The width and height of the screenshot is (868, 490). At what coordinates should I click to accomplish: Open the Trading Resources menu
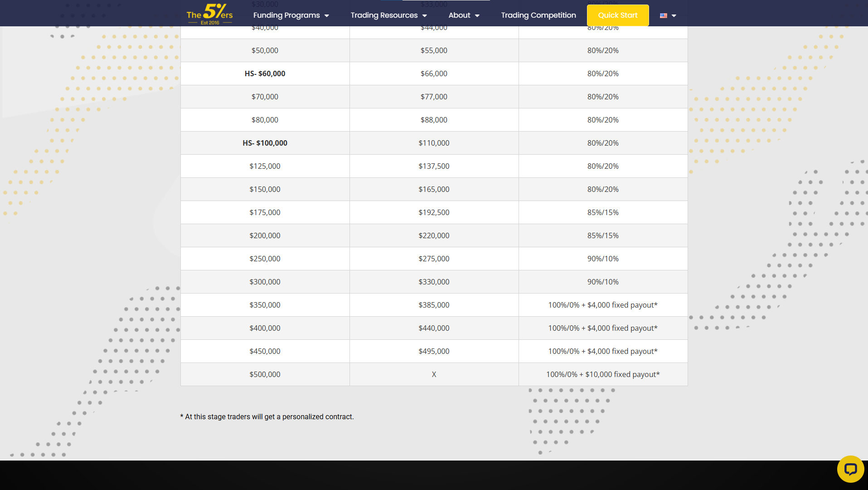(x=384, y=15)
